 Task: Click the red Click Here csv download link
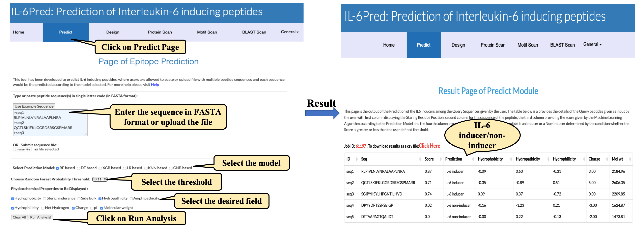tap(429, 146)
